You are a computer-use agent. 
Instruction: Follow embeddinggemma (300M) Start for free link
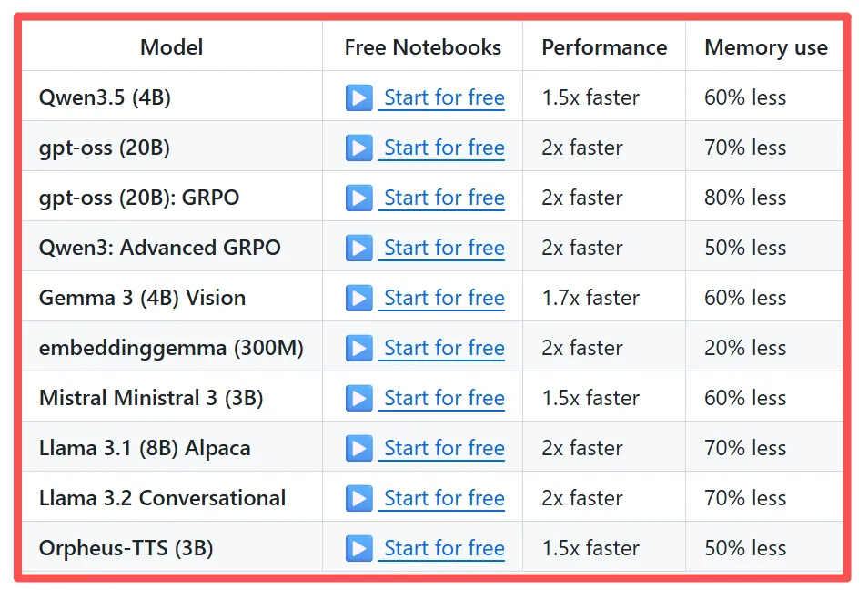click(443, 348)
